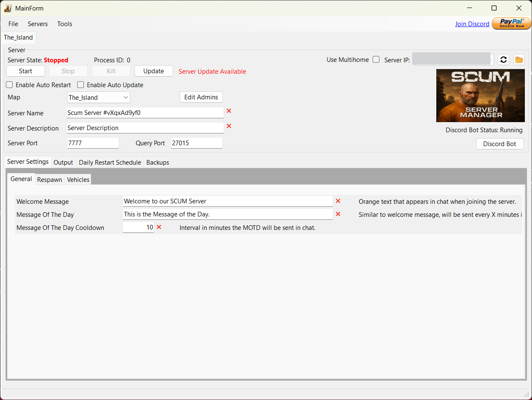Click the MainForm app icon in title bar
532x400 pixels.
point(8,8)
